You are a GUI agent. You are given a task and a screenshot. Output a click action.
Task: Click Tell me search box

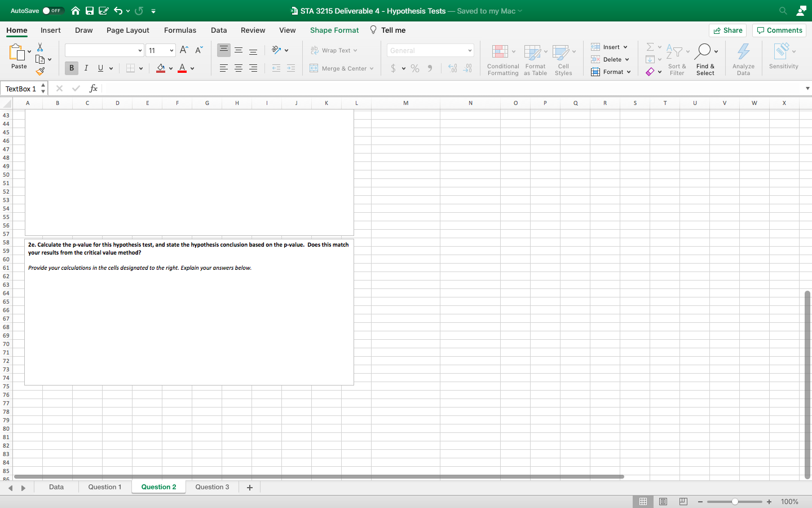[388, 30]
